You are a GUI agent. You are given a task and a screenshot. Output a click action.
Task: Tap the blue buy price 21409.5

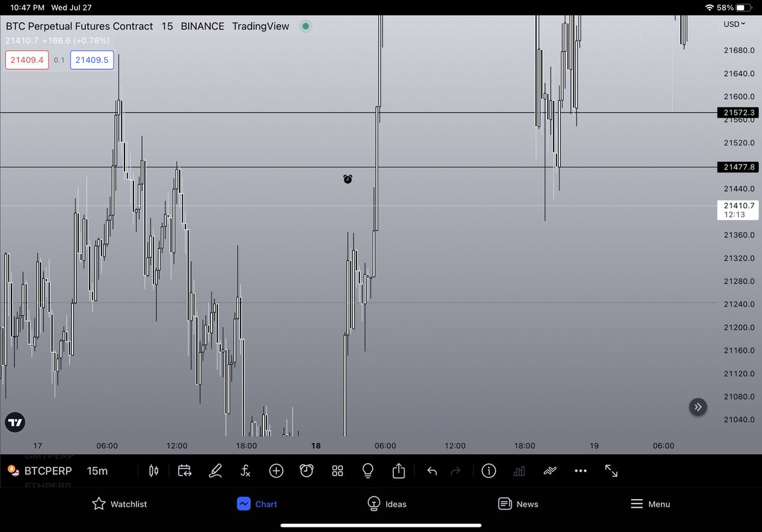(x=92, y=60)
